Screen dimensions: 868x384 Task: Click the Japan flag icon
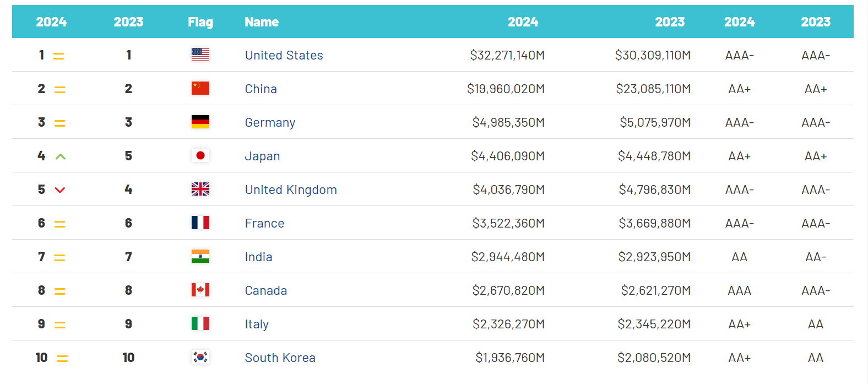(x=200, y=155)
